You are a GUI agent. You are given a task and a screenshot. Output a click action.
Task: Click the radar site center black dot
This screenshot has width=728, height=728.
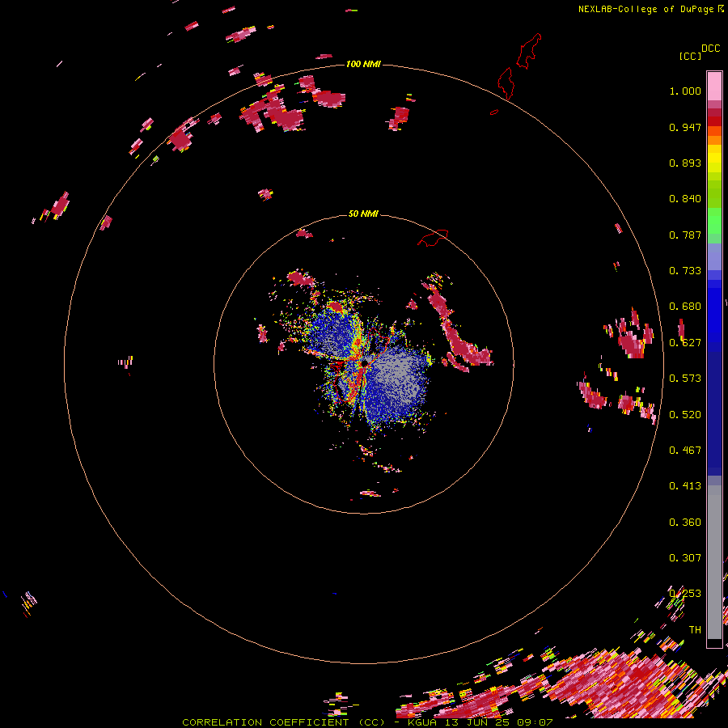coord(365,362)
